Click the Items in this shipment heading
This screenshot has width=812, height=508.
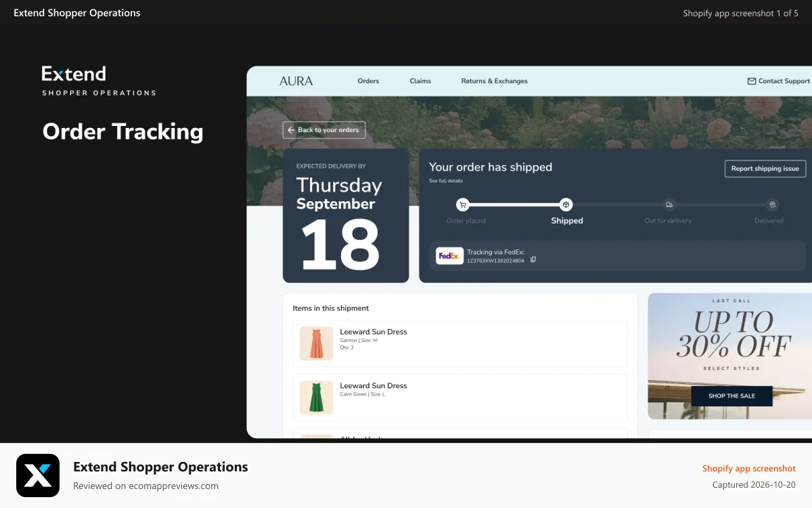tap(331, 308)
